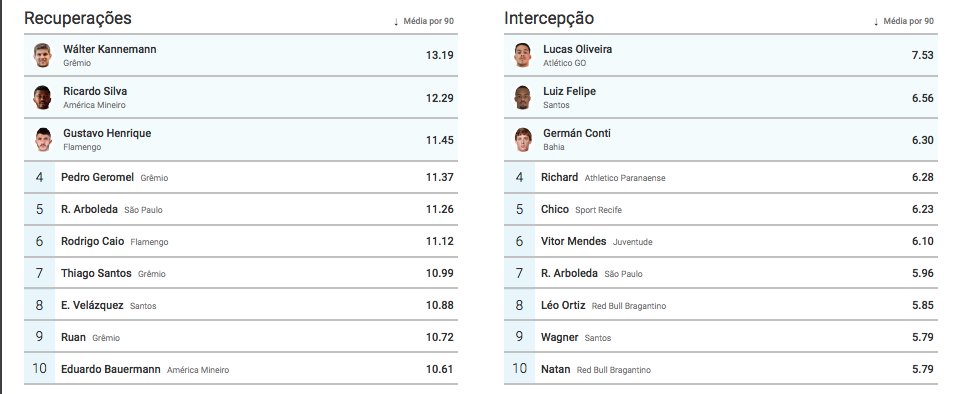Click Ricardo Silva's avatar image
Image resolution: width=957 pixels, height=394 pixels.
(x=42, y=98)
